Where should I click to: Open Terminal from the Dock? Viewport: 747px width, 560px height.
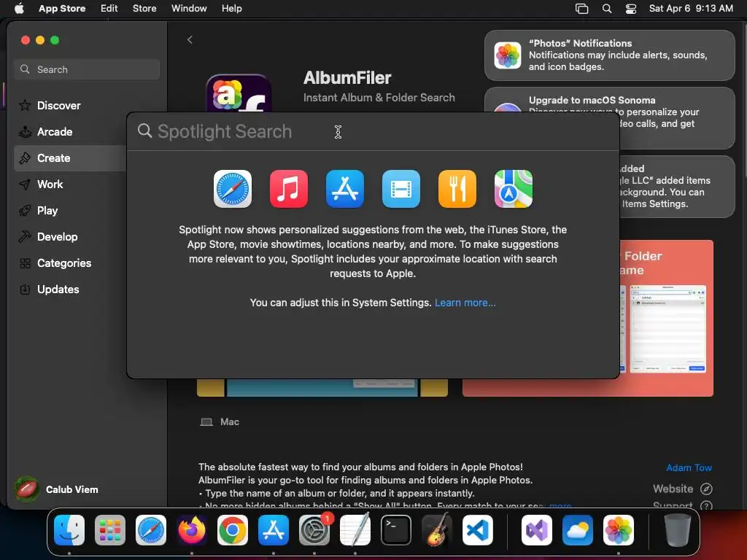396,530
